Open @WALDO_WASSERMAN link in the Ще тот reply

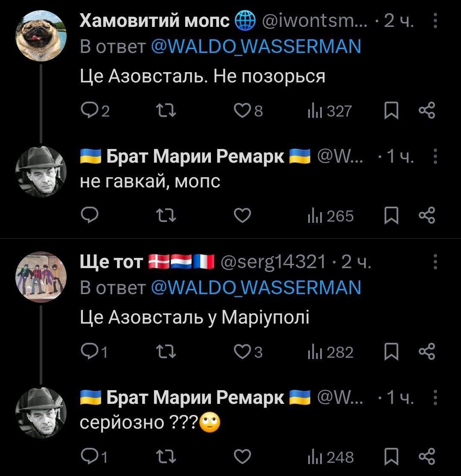pos(256,288)
